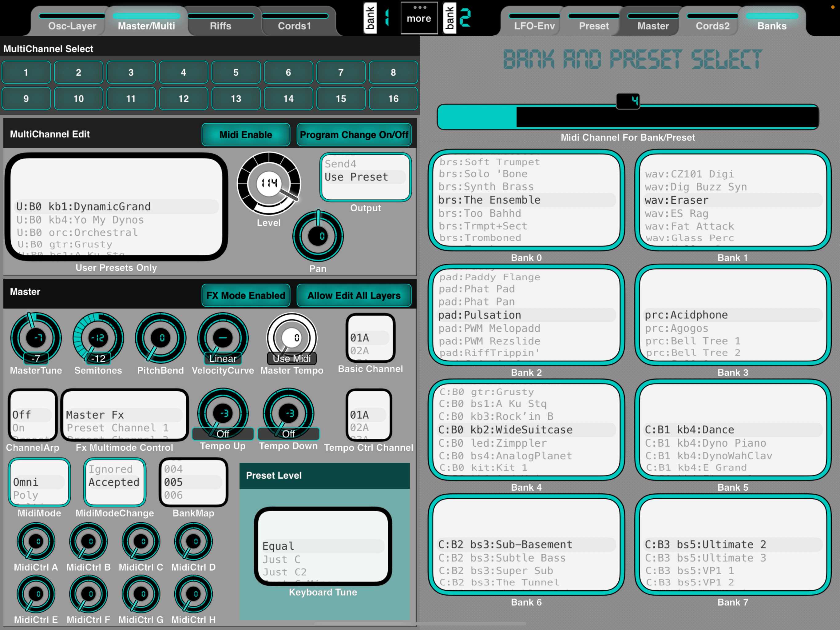The width and height of the screenshot is (840, 630).
Task: Open the User Presets picker at DynamicGrand
Action: [x=116, y=207]
